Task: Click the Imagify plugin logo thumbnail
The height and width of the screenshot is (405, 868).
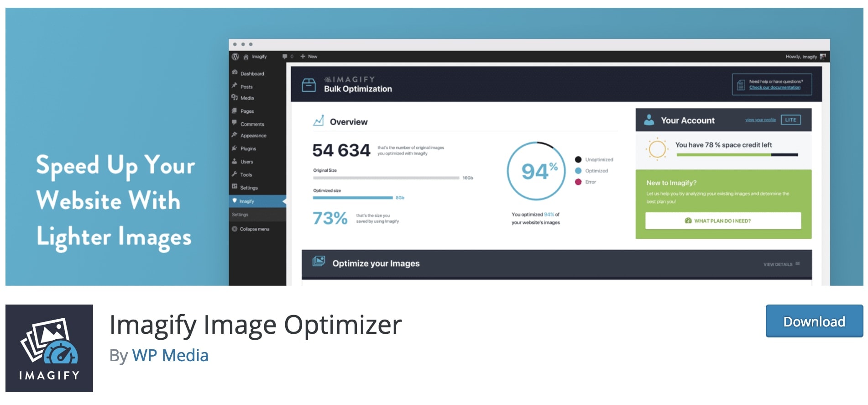Action: point(49,348)
